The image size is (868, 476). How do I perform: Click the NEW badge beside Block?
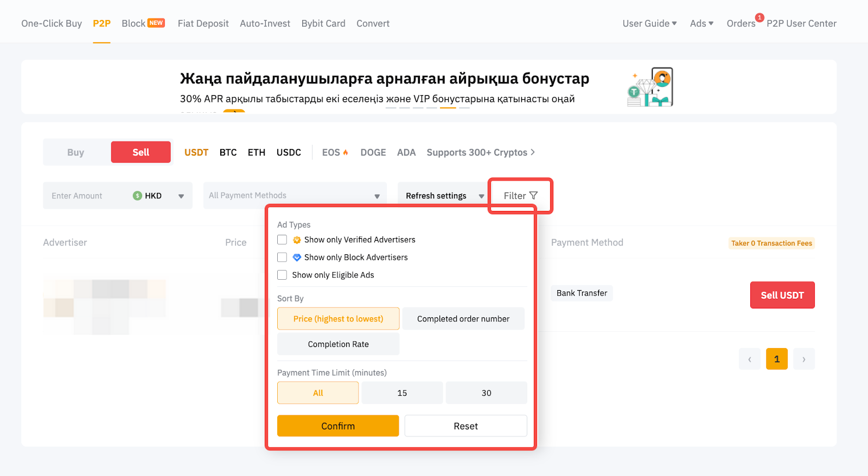point(156,23)
